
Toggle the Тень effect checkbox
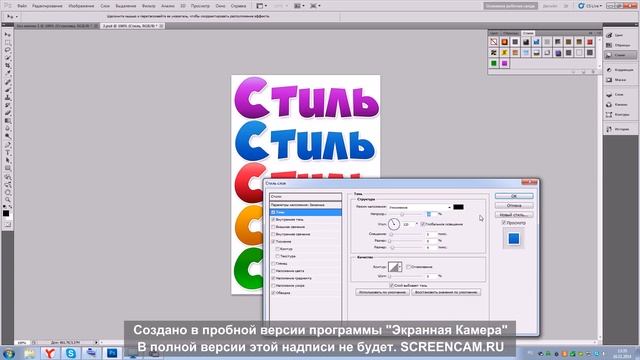273,212
